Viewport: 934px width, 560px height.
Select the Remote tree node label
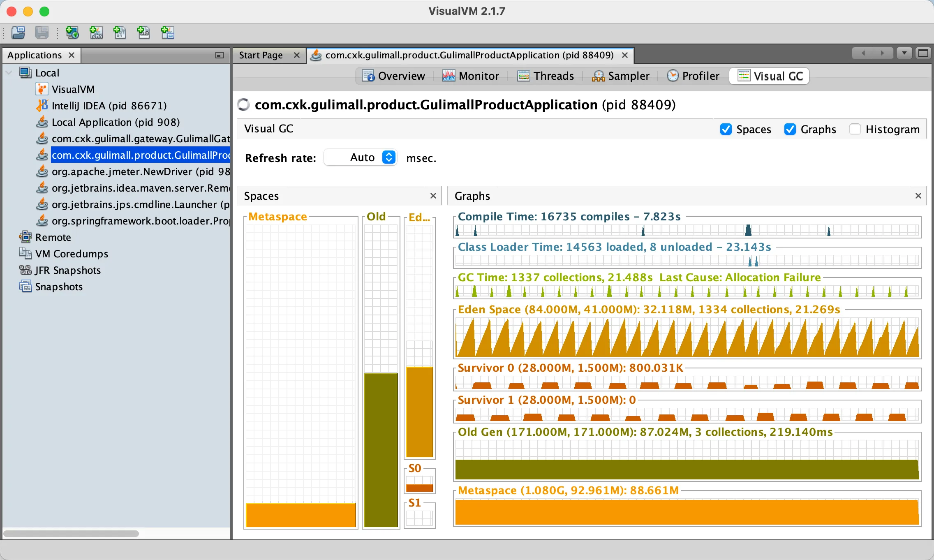[x=53, y=237]
